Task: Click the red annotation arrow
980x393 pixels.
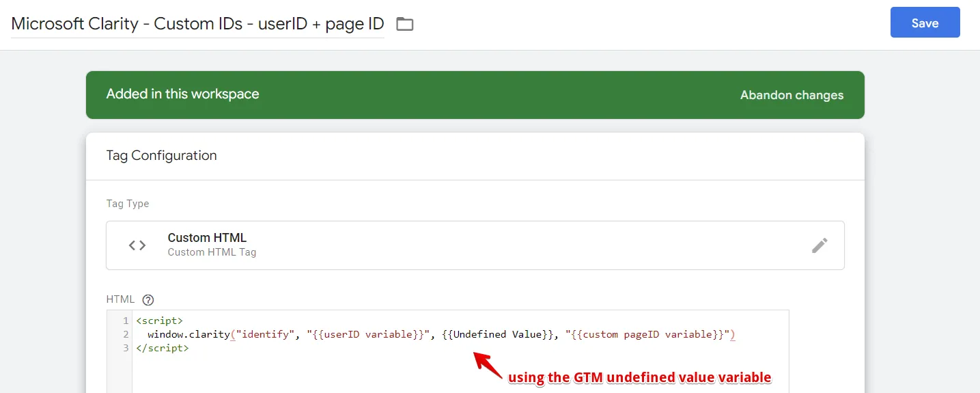Action: [x=488, y=364]
